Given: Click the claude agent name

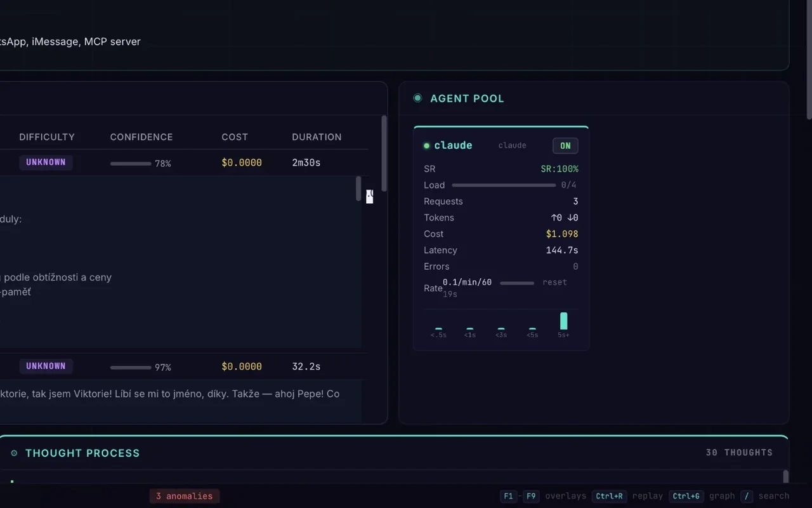Looking at the screenshot, I should (453, 145).
